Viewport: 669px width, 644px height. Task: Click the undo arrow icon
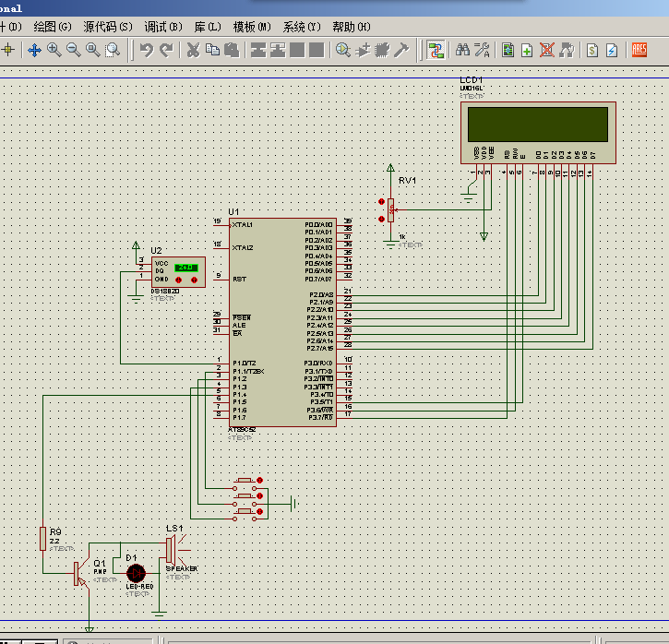tap(147, 51)
